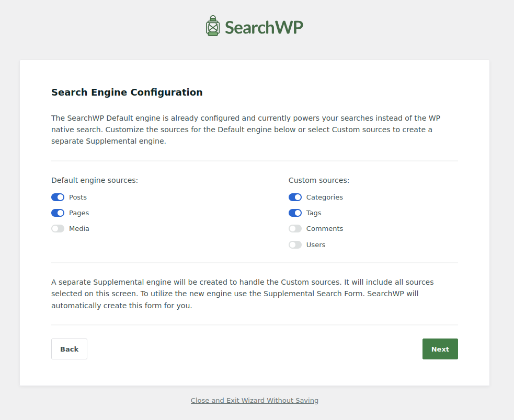Select Back to return to previous step
Screen dimensions: 514x420
[69, 348]
